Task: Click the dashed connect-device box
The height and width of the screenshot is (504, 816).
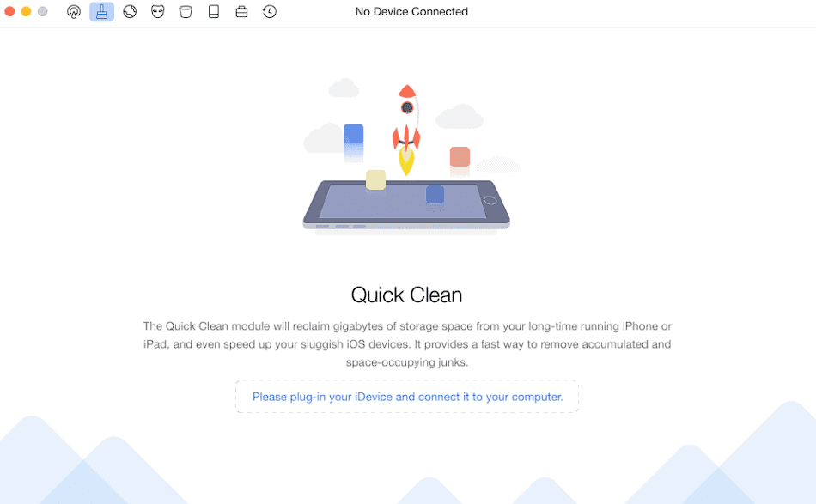Action: 407,397
